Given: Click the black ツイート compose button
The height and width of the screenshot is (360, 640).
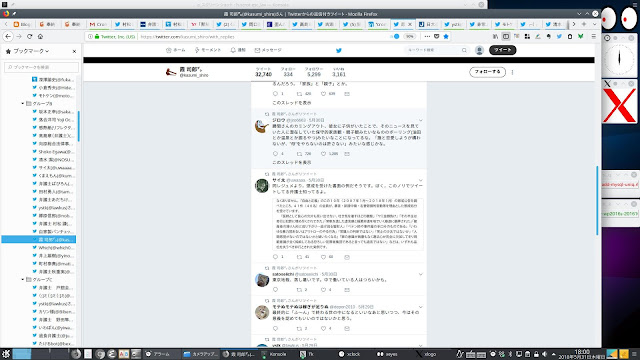Looking at the screenshot, I should pyautogui.click(x=502, y=50).
